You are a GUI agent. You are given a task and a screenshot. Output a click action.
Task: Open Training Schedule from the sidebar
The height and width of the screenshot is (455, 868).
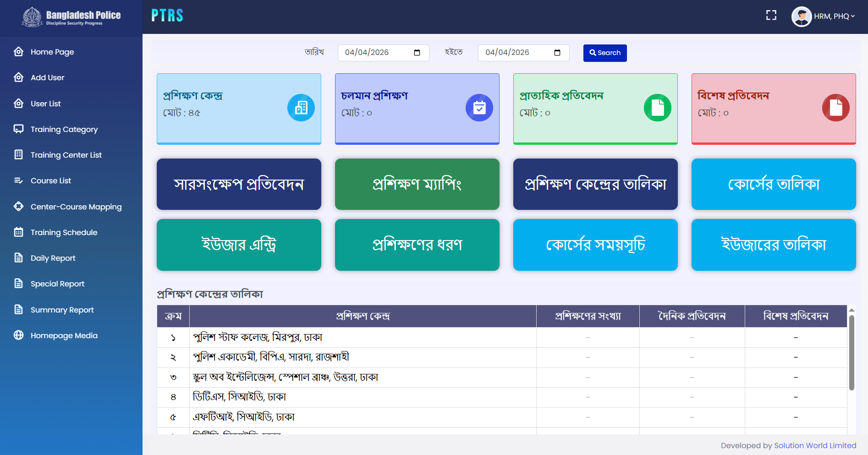[x=64, y=232]
